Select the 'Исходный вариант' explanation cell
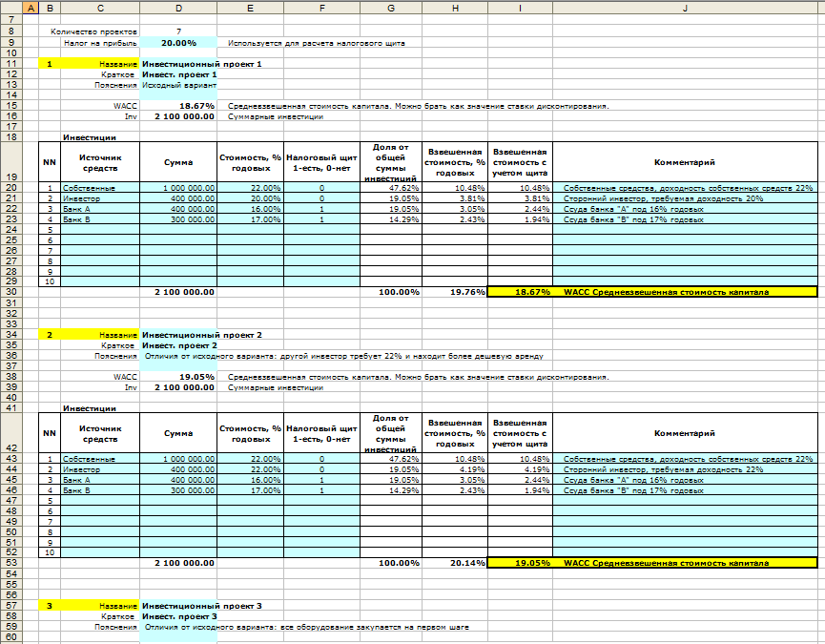 177,85
